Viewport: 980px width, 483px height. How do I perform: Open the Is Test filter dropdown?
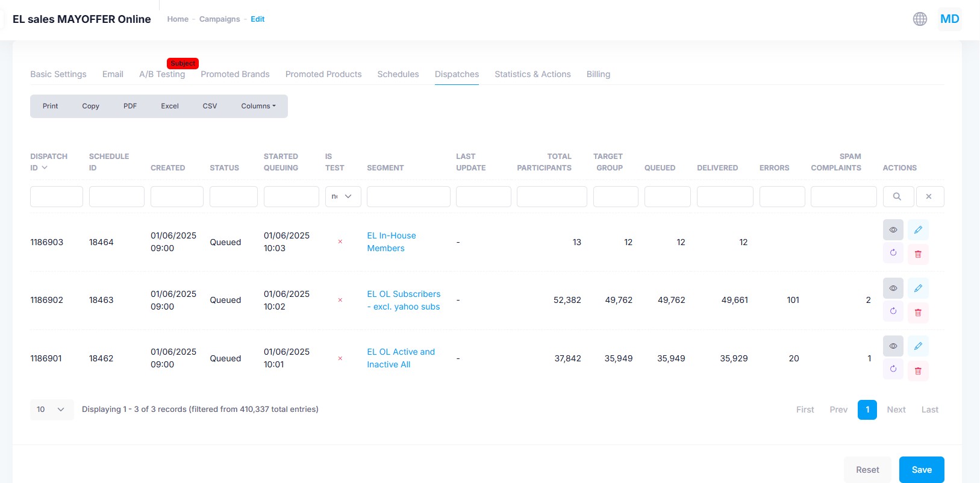coord(343,196)
